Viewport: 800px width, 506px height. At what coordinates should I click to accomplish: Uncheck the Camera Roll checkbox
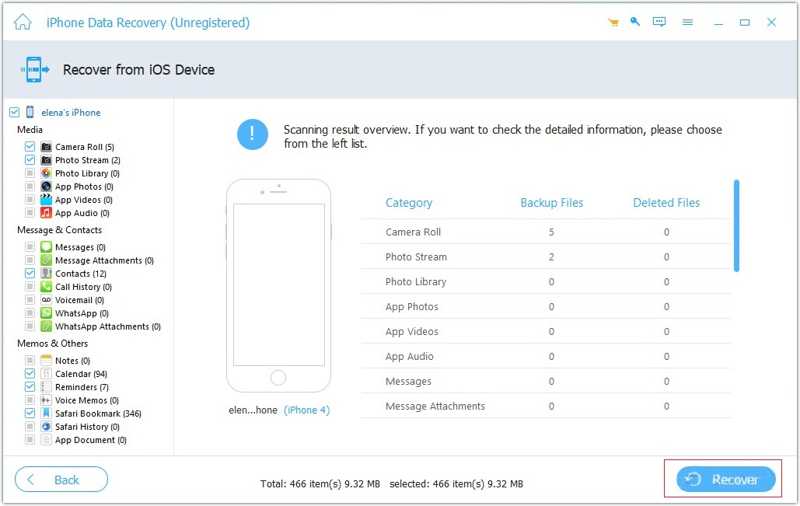coord(30,147)
